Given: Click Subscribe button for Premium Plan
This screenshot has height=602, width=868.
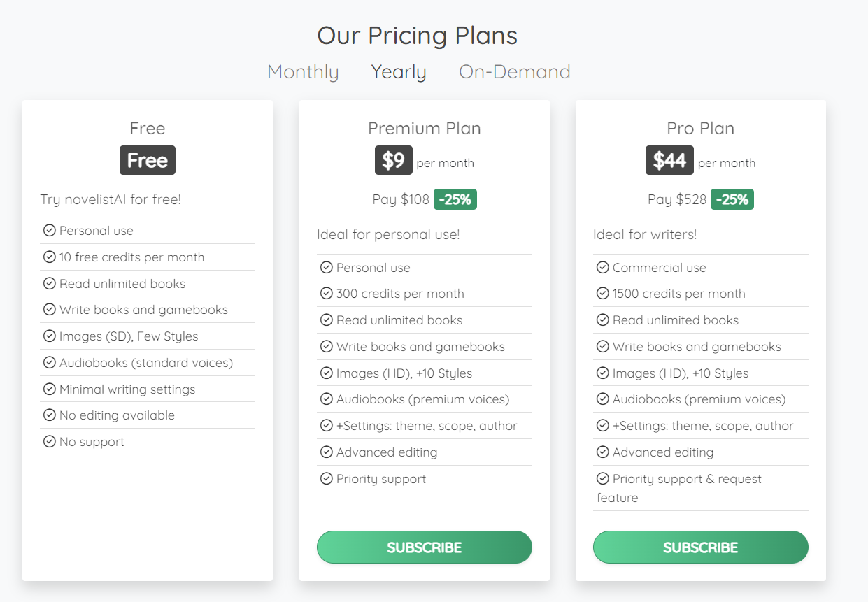Looking at the screenshot, I should (x=424, y=547).
